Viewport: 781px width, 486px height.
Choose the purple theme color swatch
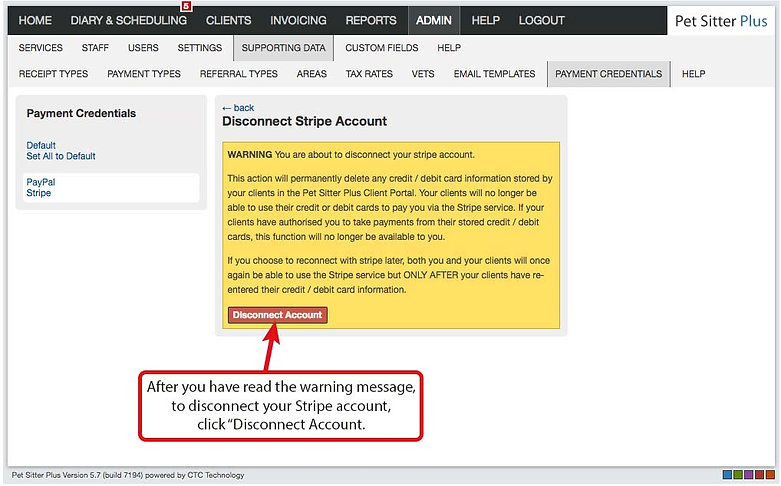(749, 475)
